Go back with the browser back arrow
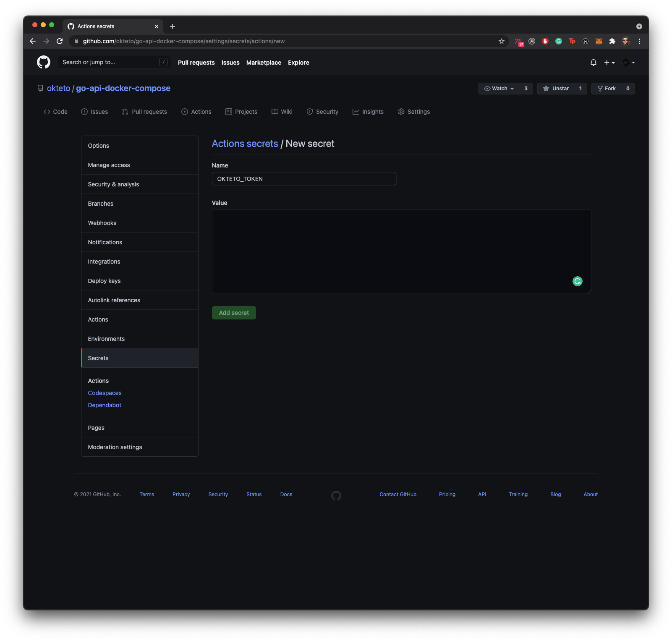The width and height of the screenshot is (672, 641). [x=33, y=41]
